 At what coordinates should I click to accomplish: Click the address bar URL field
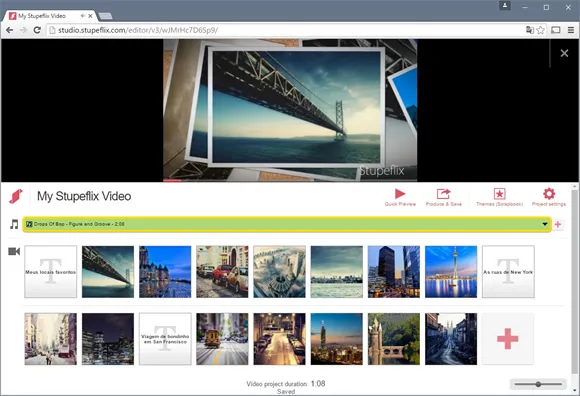tap(285, 30)
